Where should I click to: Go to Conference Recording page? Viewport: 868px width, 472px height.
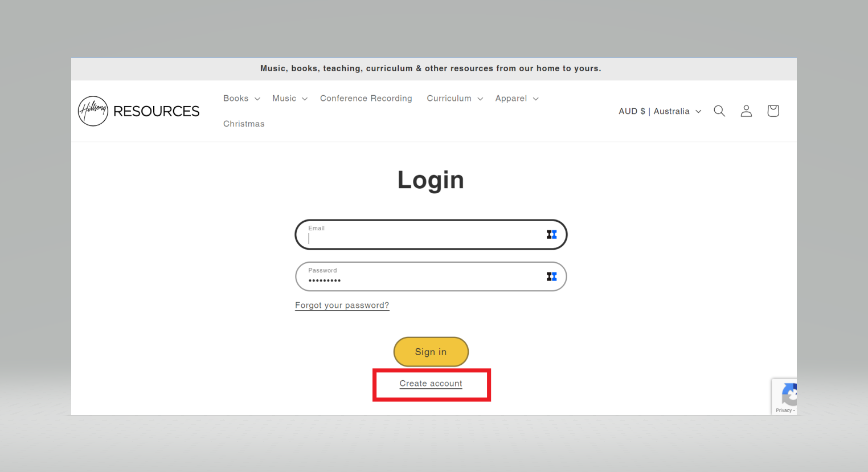coord(366,99)
